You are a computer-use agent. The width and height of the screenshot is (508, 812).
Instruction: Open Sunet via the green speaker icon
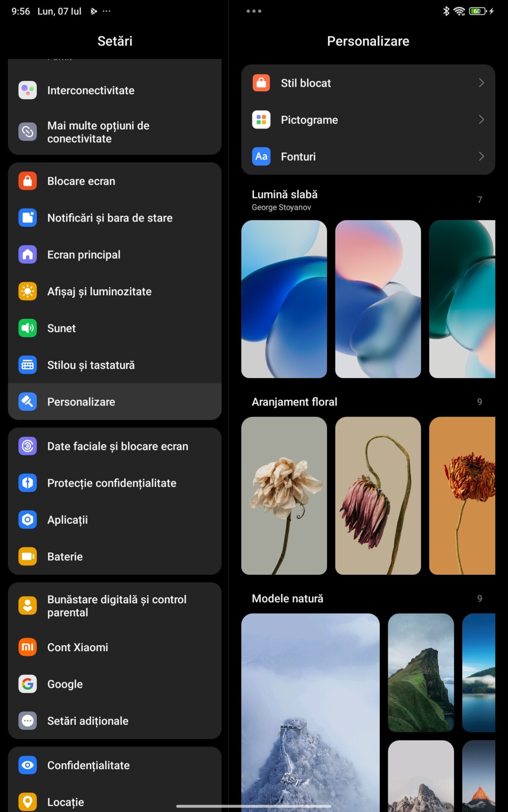pyautogui.click(x=28, y=328)
